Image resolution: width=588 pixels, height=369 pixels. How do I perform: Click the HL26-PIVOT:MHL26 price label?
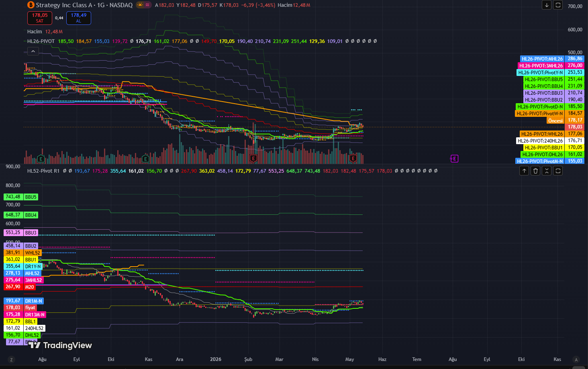coord(551,59)
